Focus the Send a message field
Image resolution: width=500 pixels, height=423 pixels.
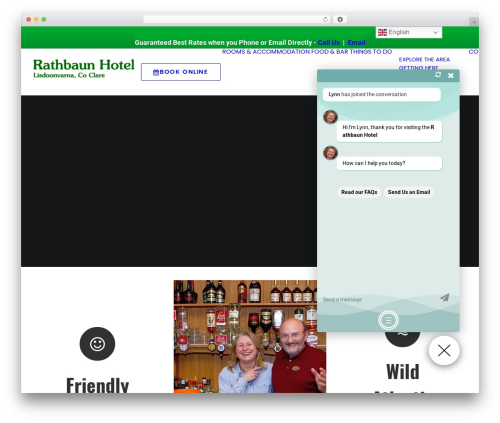pyautogui.click(x=378, y=299)
